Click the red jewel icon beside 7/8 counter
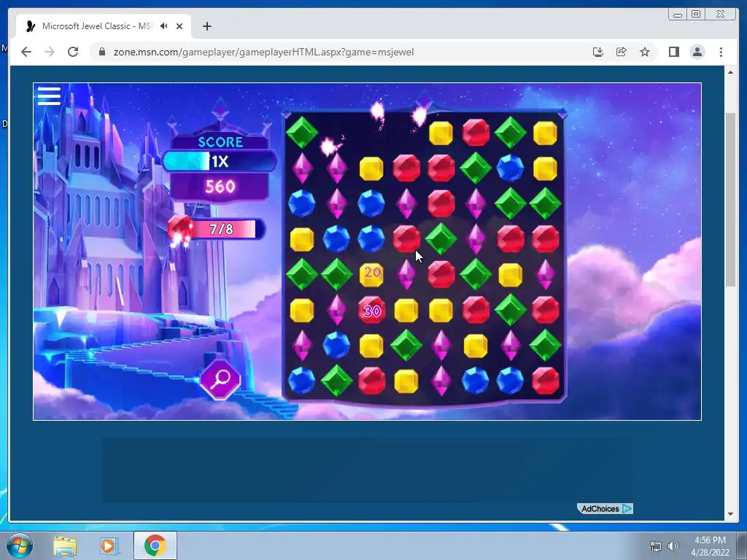747x560 pixels. (179, 228)
